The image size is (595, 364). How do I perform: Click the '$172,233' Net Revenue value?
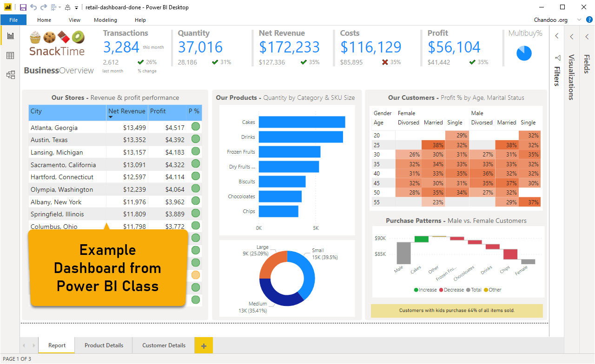point(289,47)
